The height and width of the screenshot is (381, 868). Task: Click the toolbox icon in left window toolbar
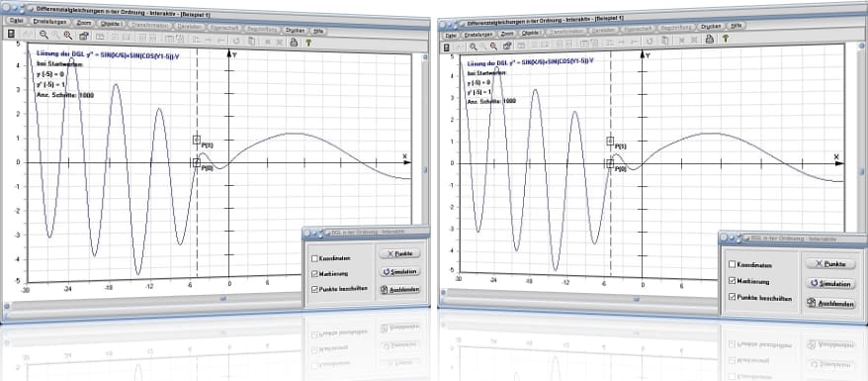coord(83,37)
